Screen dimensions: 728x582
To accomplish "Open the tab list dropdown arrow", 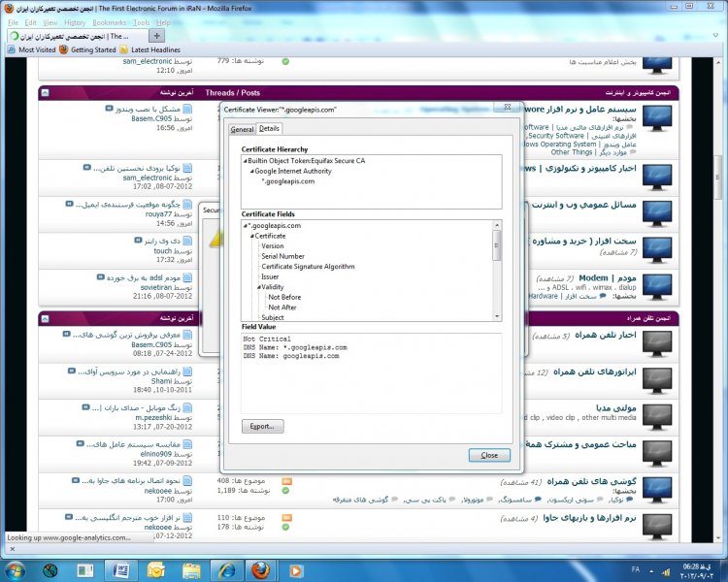I will pyautogui.click(x=715, y=35).
